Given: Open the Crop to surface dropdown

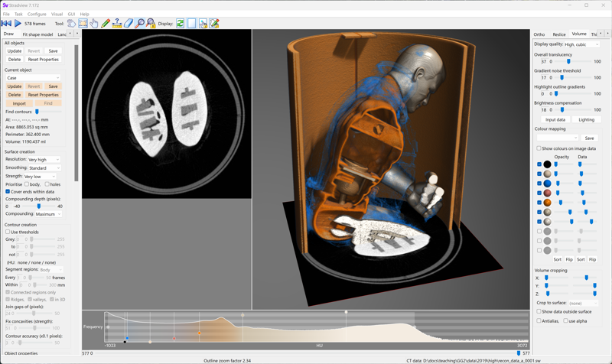Looking at the screenshot, I should click(583, 303).
